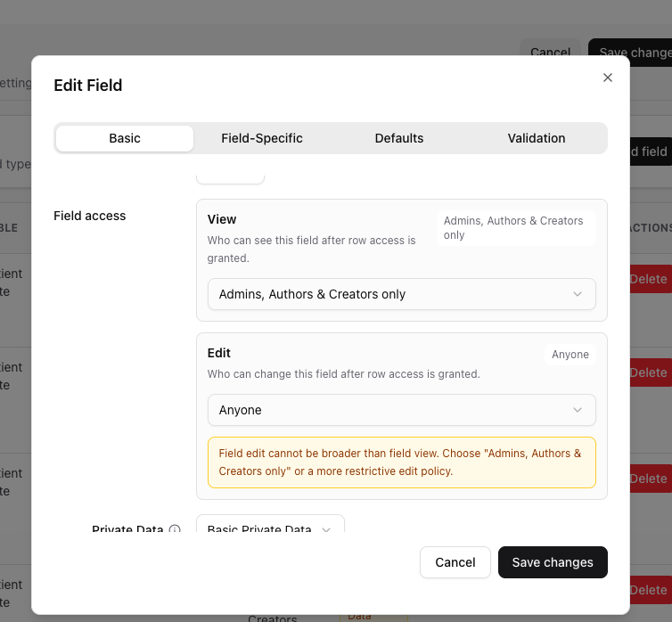This screenshot has width=672, height=622.
Task: Click the 'View' section heading
Action: click(x=222, y=219)
